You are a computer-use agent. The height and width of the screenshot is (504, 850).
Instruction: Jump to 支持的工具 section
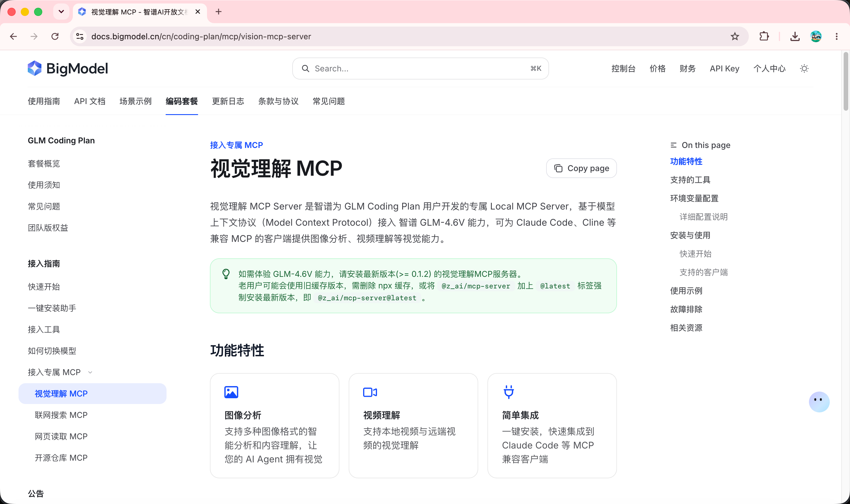pyautogui.click(x=690, y=180)
